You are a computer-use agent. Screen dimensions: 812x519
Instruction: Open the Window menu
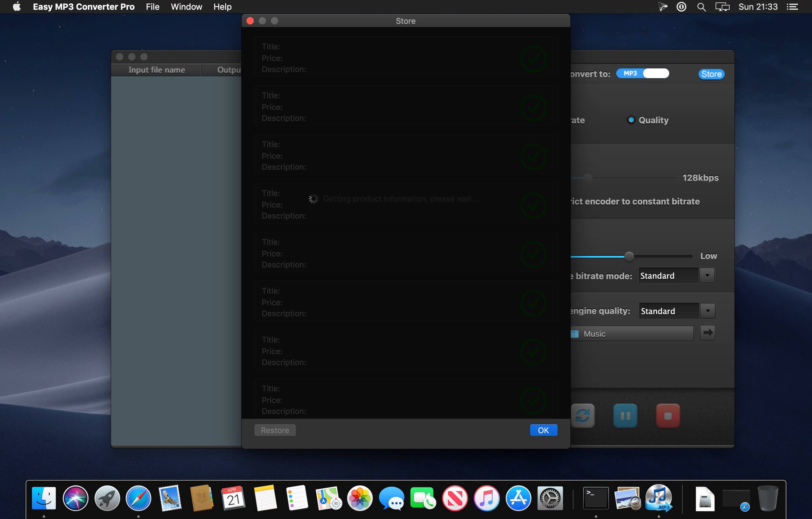186,7
